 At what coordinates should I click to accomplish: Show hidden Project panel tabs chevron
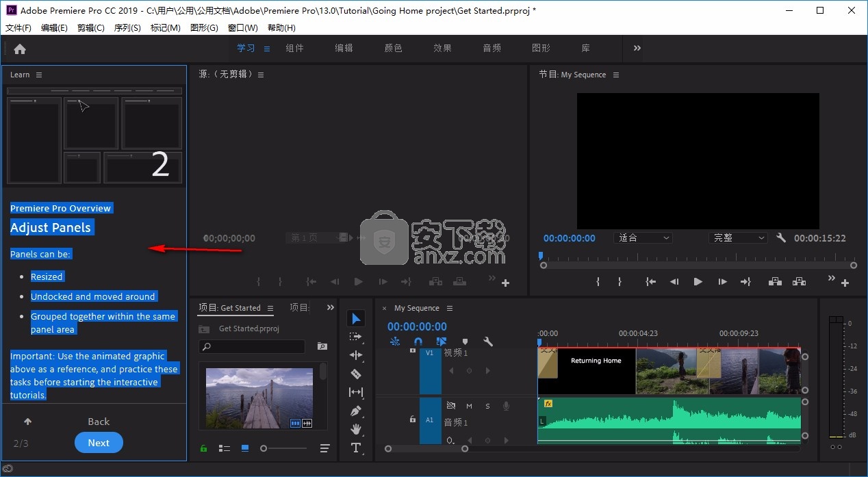click(331, 308)
